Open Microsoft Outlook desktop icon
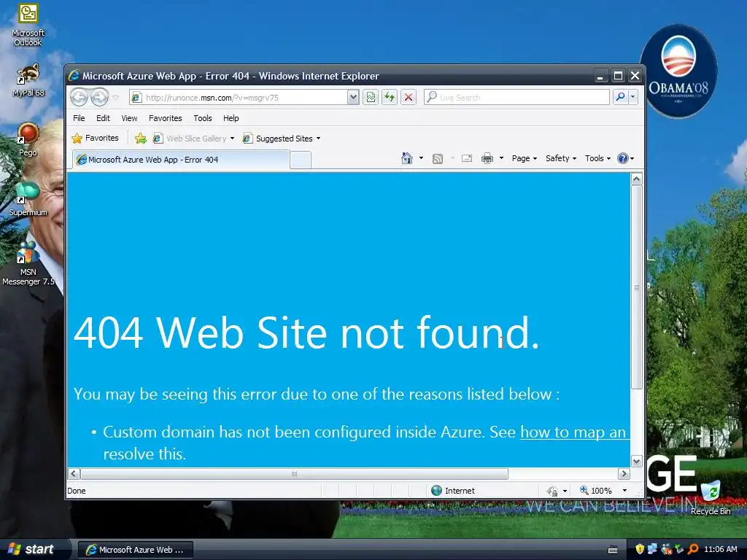Image resolution: width=747 pixels, height=560 pixels. coord(28,24)
